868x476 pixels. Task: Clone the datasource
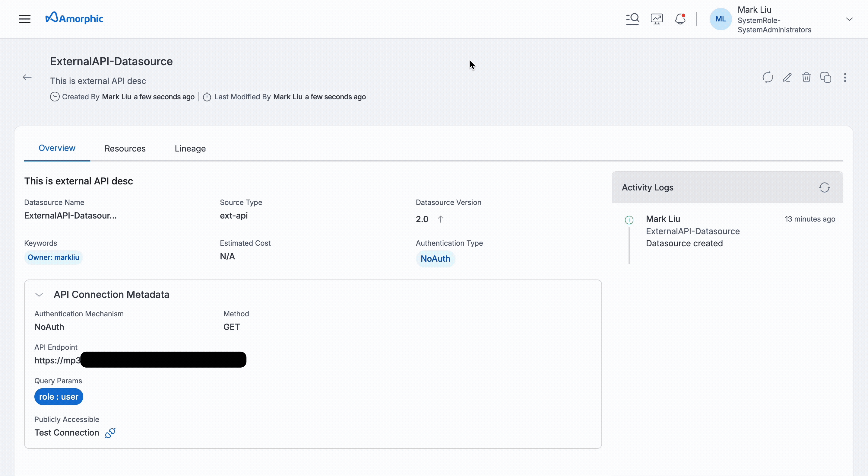[x=826, y=77]
